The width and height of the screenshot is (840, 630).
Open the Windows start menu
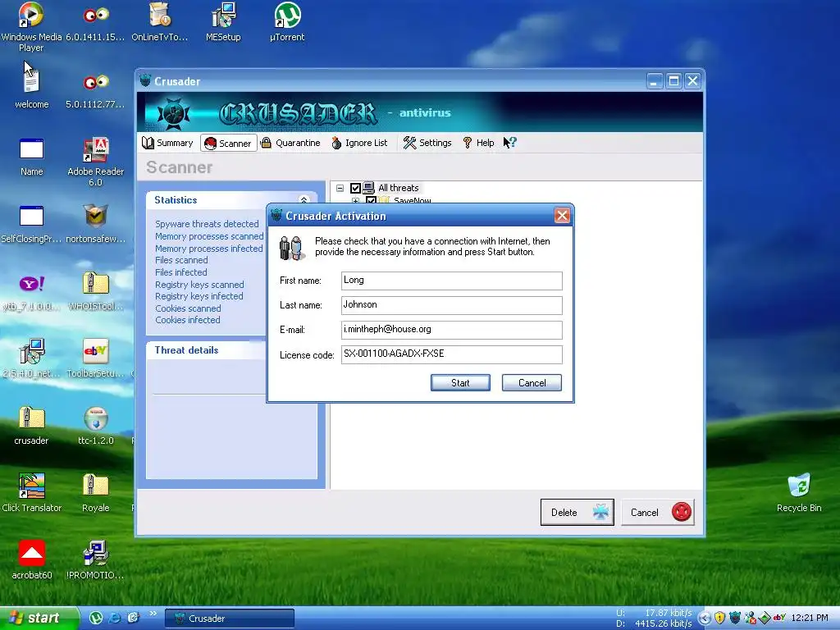39,618
